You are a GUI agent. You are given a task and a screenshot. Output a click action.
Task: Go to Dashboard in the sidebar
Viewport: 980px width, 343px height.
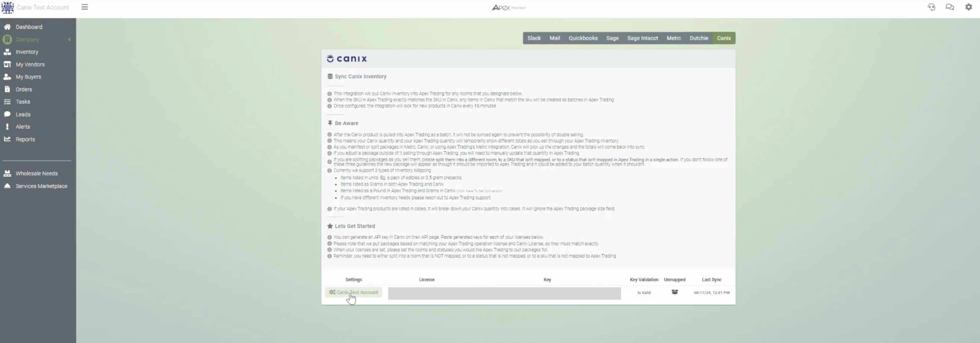29,27
